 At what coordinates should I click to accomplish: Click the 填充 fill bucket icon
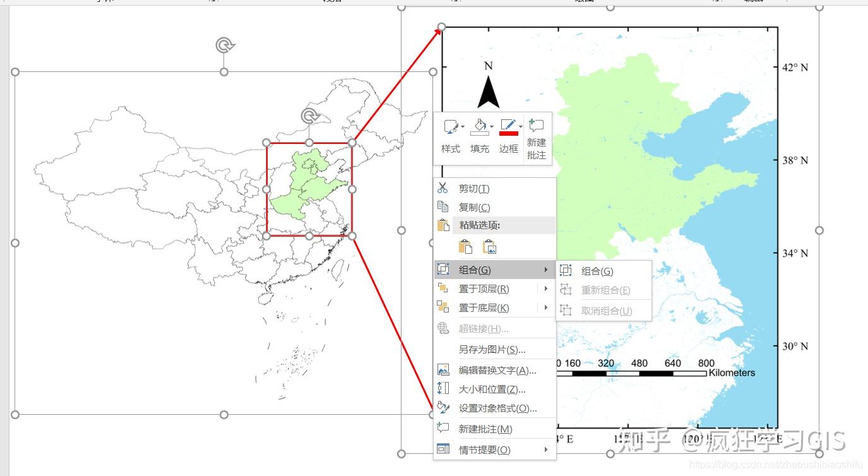click(x=480, y=127)
